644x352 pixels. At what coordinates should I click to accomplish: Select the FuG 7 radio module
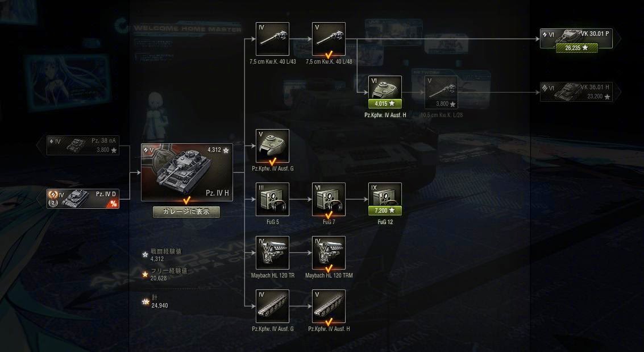(329, 199)
